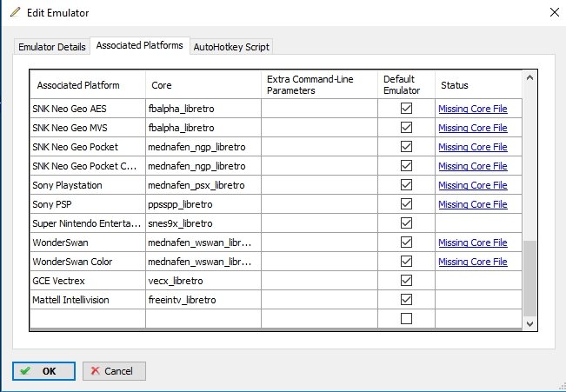The height and width of the screenshot is (392, 566).
Task: Click the ppsspp_libretro core cell
Action: [x=203, y=204]
